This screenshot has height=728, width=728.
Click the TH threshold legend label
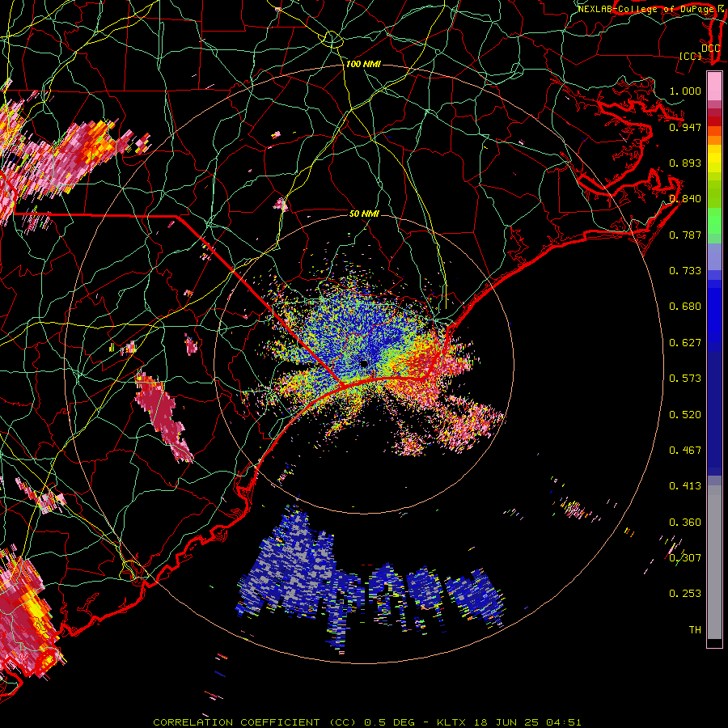click(695, 630)
